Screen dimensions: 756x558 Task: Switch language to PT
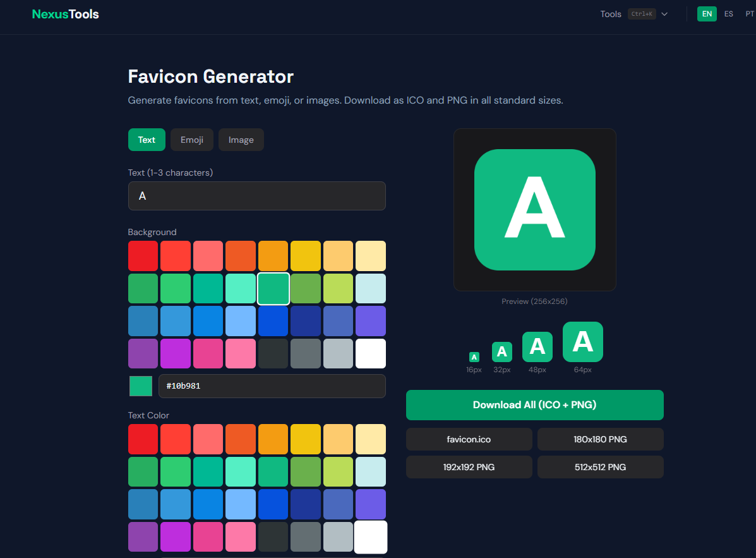(x=749, y=14)
